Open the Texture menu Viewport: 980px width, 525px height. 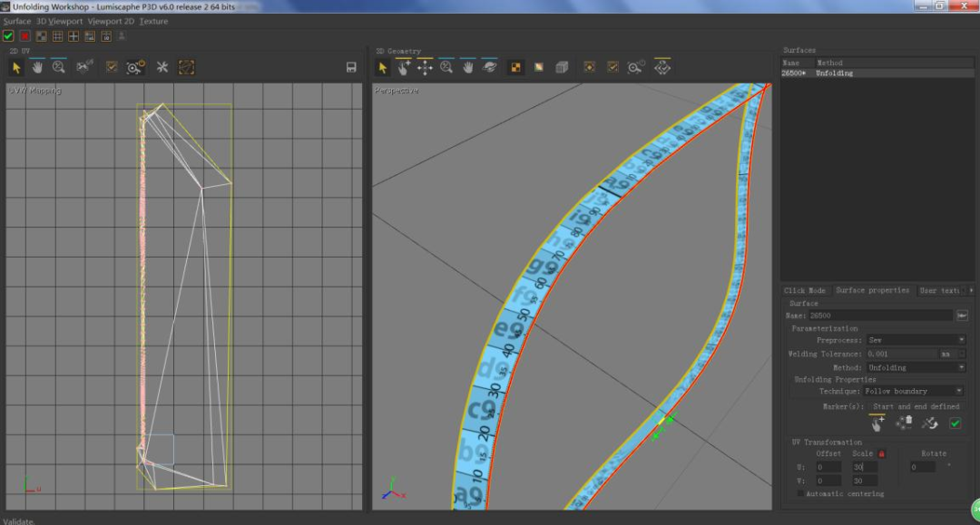153,21
